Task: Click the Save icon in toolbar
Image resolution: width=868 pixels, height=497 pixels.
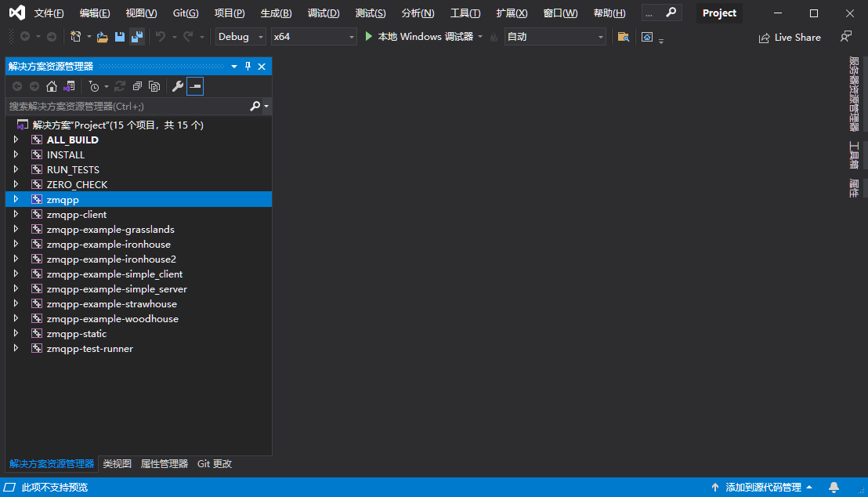Action: [x=120, y=37]
